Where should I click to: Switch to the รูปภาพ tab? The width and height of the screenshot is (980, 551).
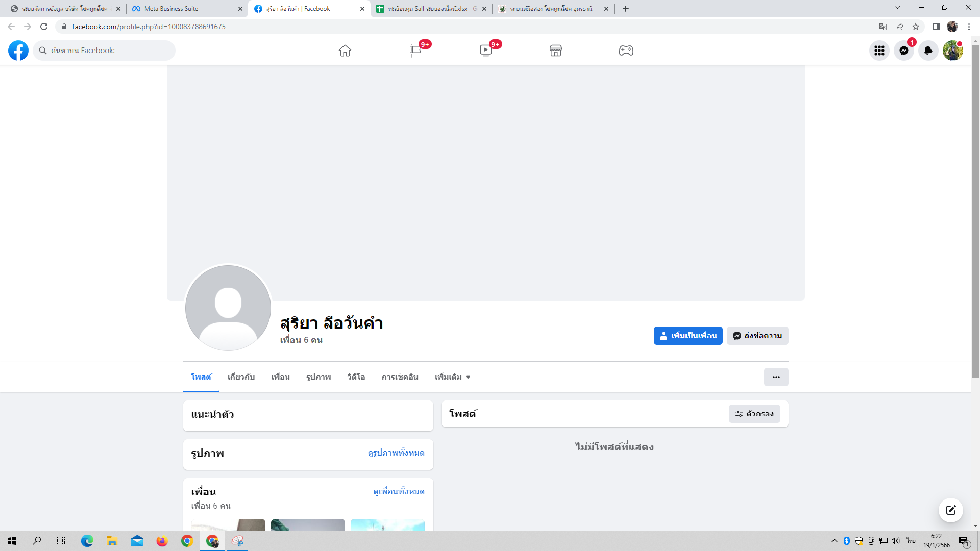318,377
